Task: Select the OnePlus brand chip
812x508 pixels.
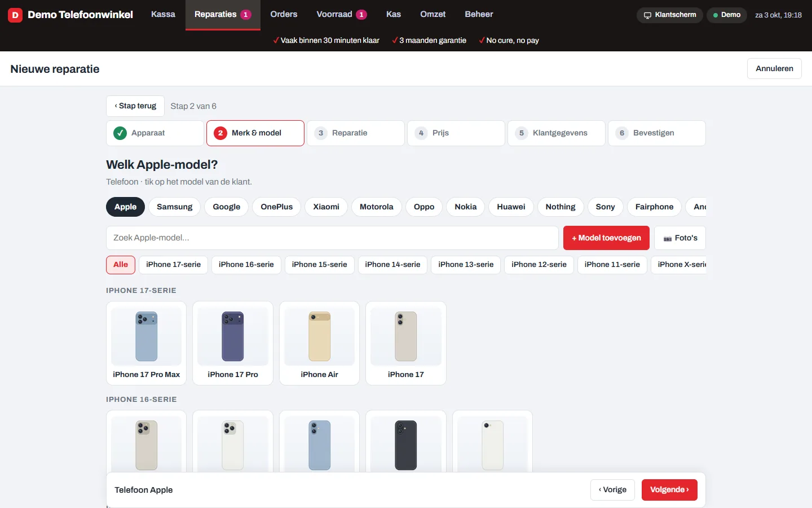Action: click(x=277, y=207)
